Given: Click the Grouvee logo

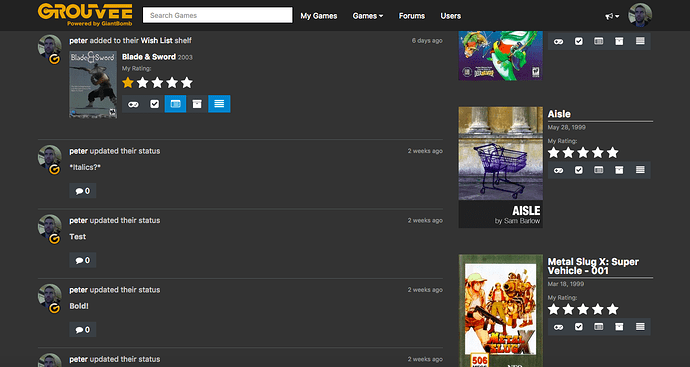Looking at the screenshot, I should pos(85,15).
